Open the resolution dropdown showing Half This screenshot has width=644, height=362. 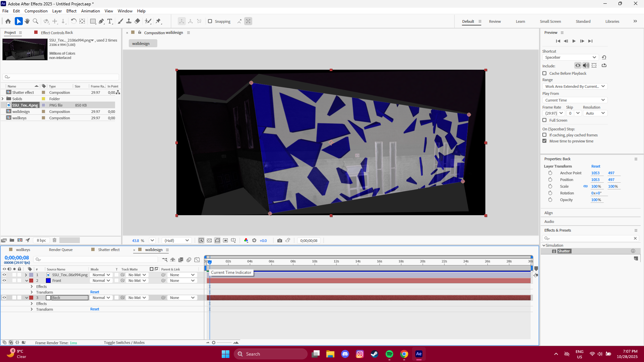176,240
